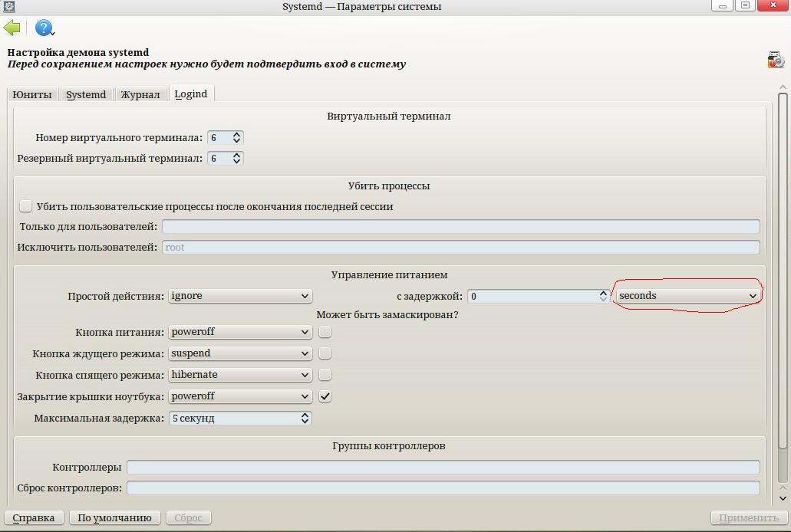Click the systemd module icon at top right
This screenshot has width=791, height=532.
pyautogui.click(x=776, y=60)
